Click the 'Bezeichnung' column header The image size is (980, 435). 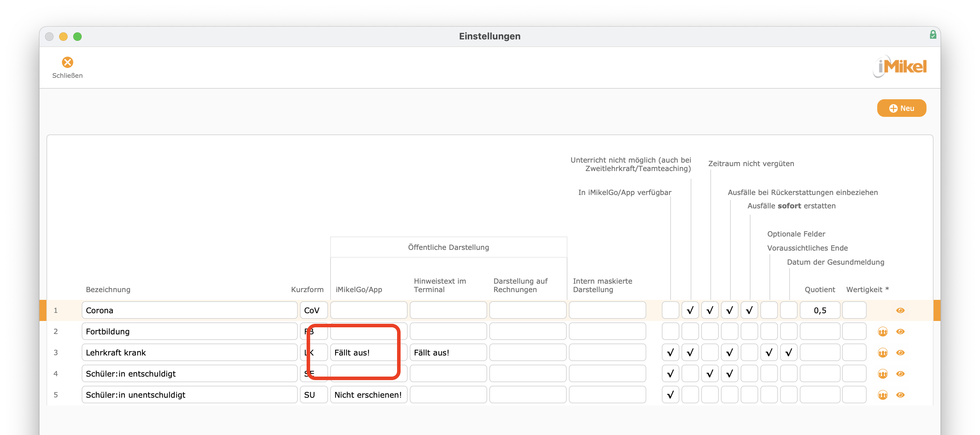click(108, 289)
